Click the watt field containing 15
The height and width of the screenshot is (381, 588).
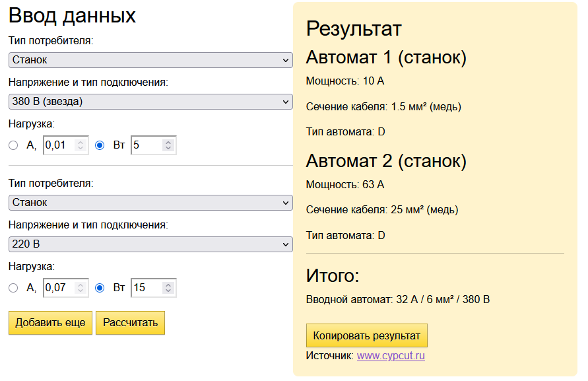[153, 288]
